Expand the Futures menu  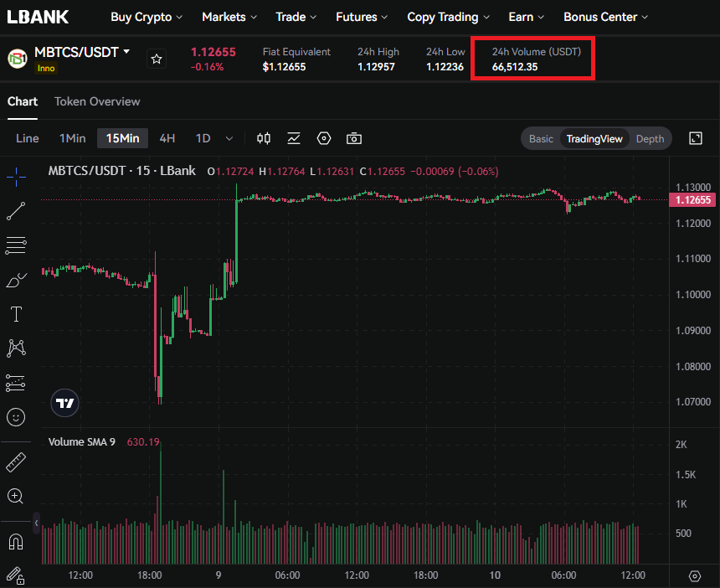click(362, 17)
